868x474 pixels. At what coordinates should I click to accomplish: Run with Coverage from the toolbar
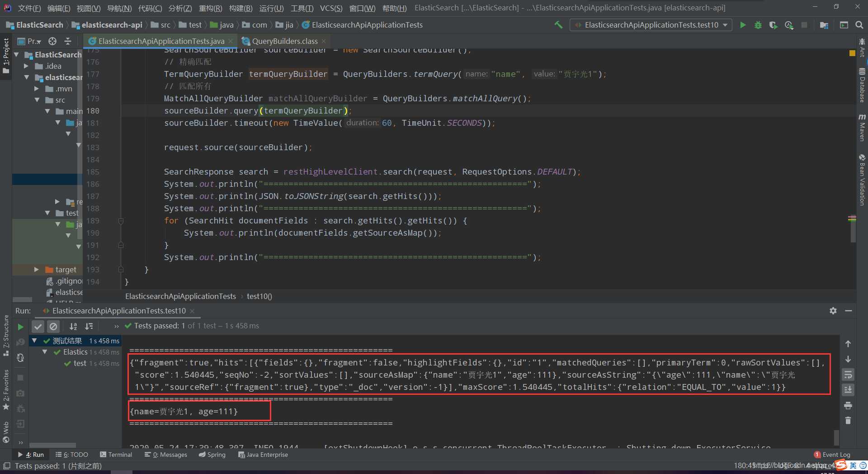pyautogui.click(x=774, y=25)
